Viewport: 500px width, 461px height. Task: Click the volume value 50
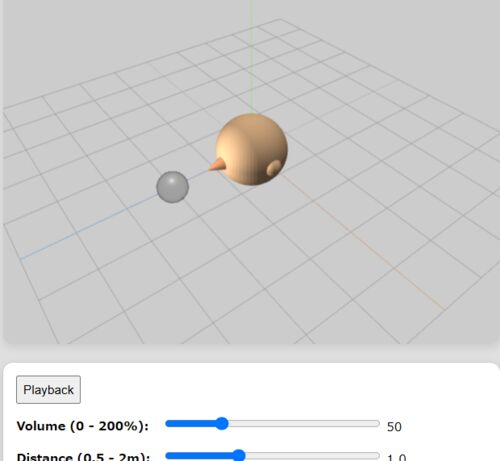(394, 427)
